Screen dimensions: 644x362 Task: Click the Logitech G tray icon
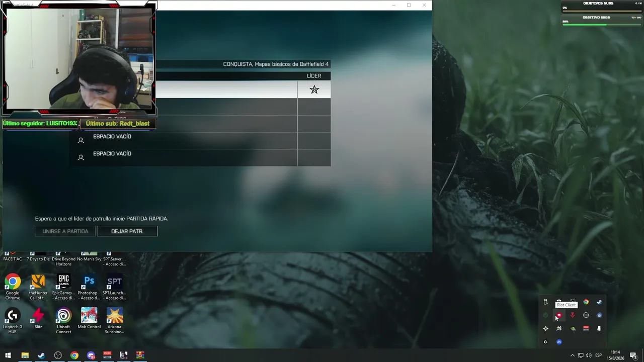[546, 342]
